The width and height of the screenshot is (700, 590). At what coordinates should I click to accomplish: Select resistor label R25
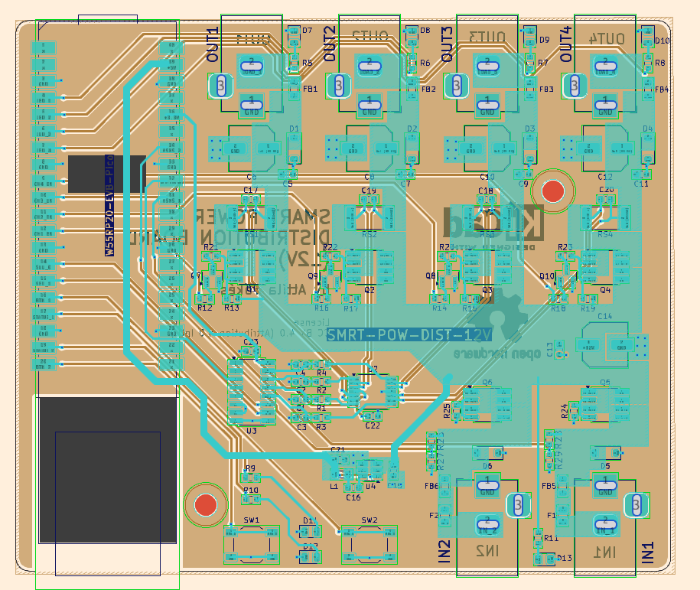point(447,411)
